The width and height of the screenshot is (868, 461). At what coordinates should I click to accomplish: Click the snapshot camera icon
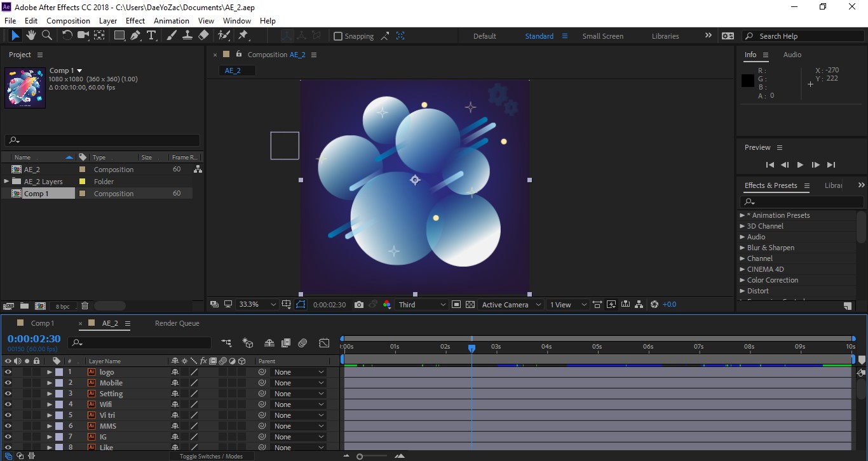[359, 305]
